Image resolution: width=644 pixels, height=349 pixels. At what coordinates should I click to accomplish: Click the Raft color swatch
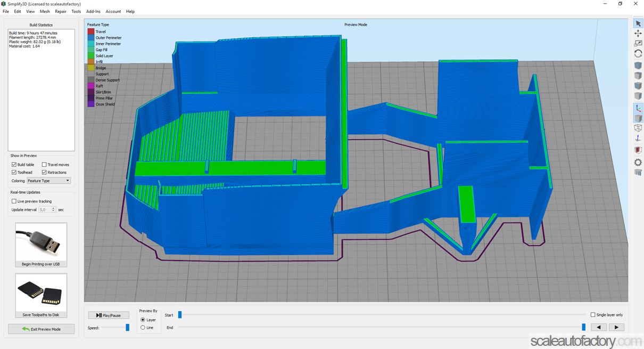pyautogui.click(x=91, y=86)
